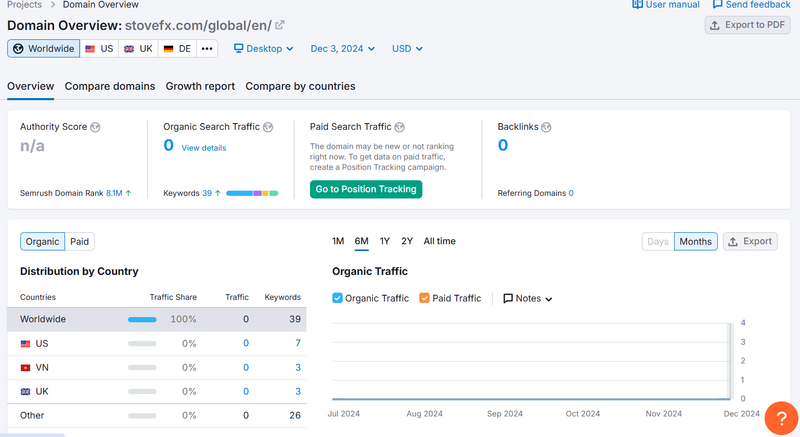Select the 1M time range

[338, 241]
